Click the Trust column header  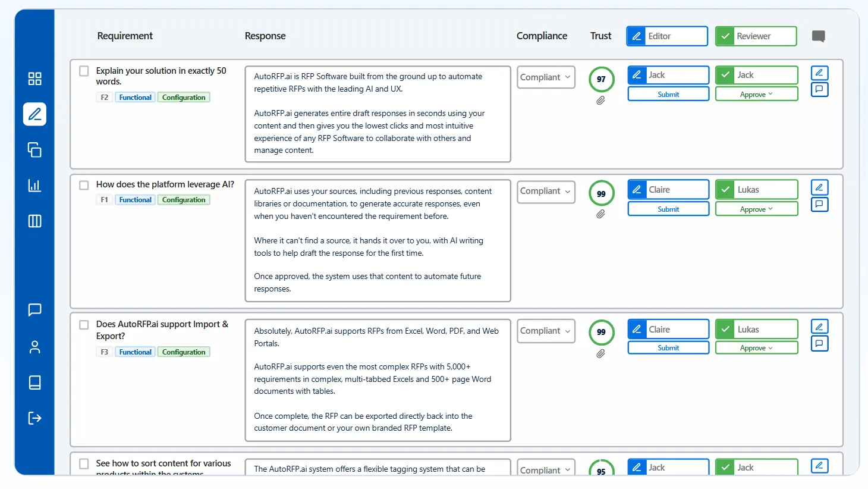point(600,36)
